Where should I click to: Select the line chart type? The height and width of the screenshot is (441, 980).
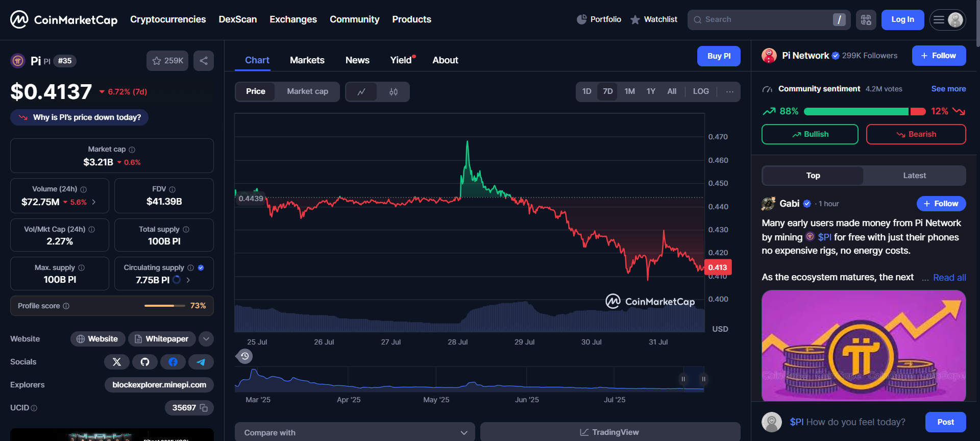point(361,92)
